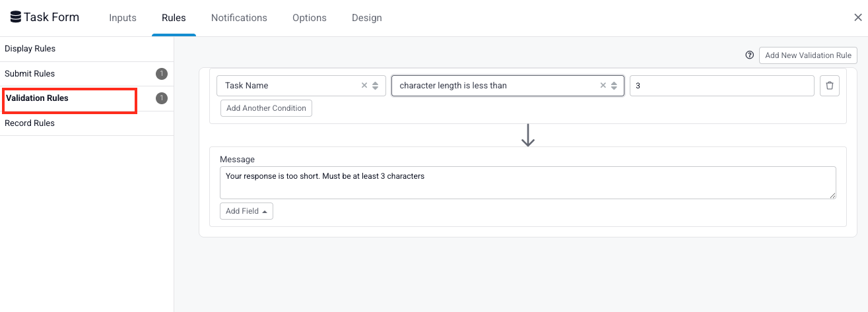Expand the Add Field dropdown
Viewport: 868px width, 312px height.
tap(246, 211)
